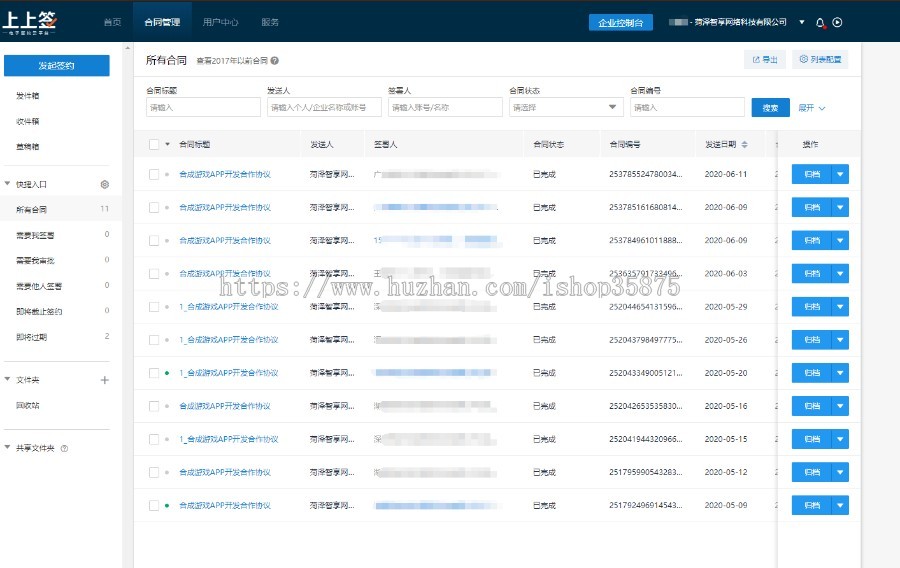Collapse the 文件夹 section
The width and height of the screenshot is (900, 568).
tap(7, 379)
